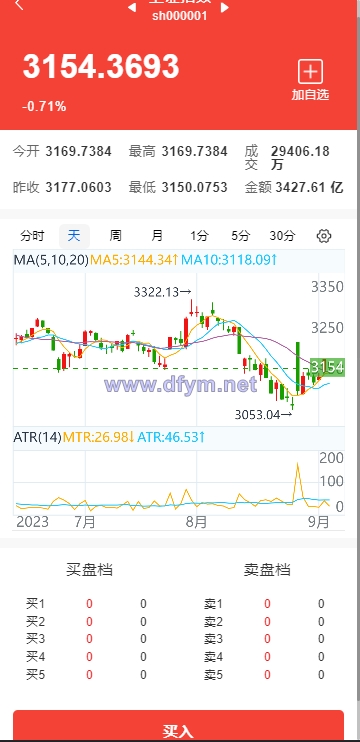360x742 pixels.
Task: Click the ATR(14) indicator label
Action: (38, 437)
